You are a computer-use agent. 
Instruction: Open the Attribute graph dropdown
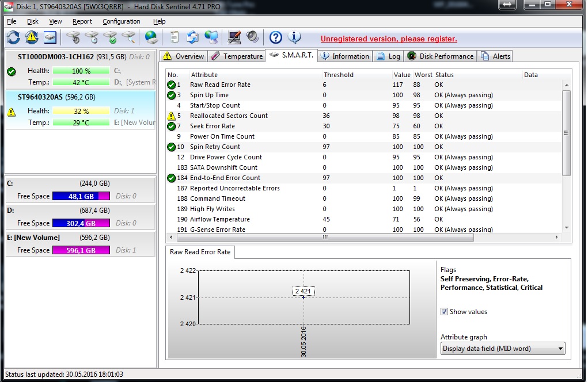(502, 349)
